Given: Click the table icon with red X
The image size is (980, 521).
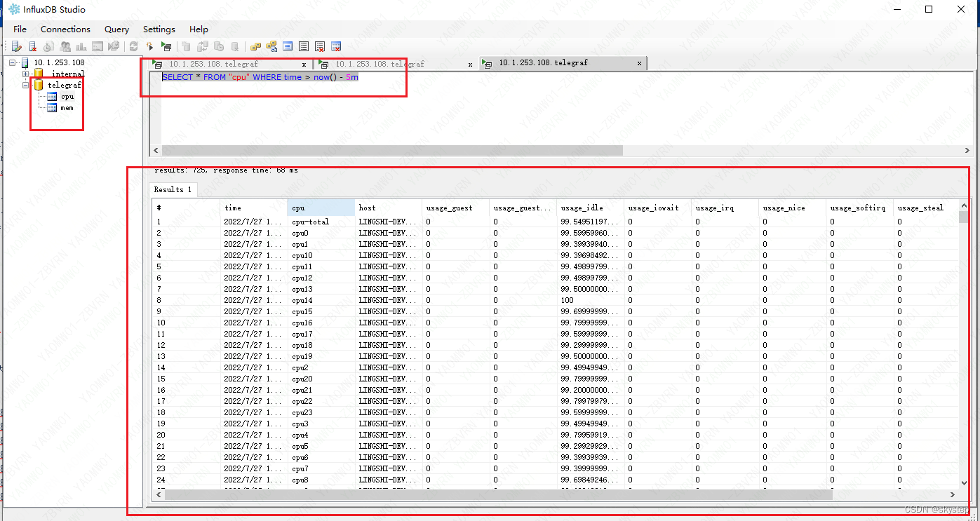Looking at the screenshot, I should tap(336, 46).
